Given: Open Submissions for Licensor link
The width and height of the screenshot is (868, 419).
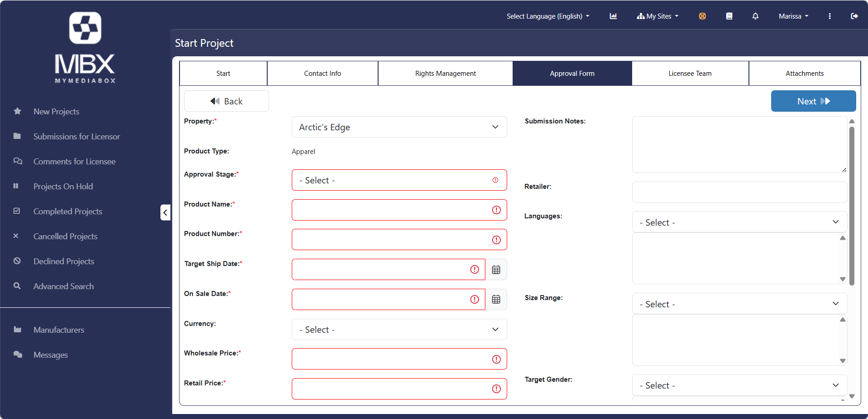Looking at the screenshot, I should (77, 137).
